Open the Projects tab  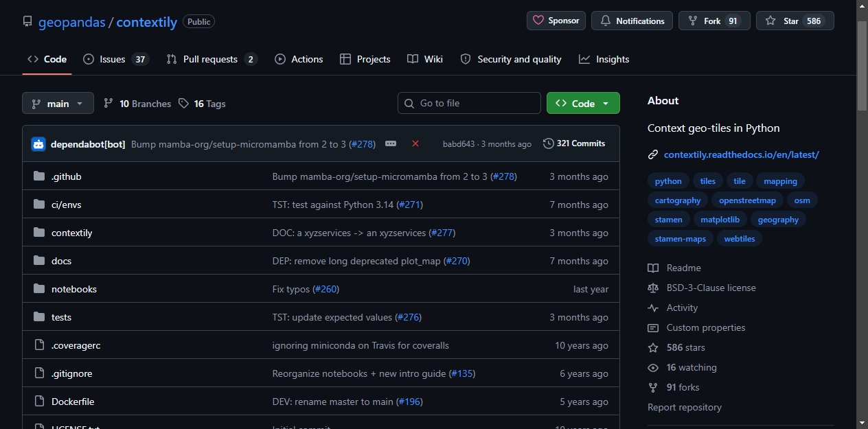[x=365, y=59]
